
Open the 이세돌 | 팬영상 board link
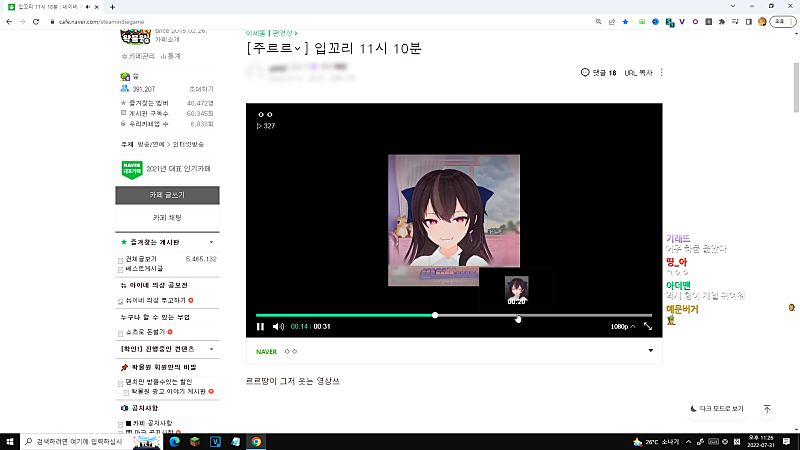click(271, 33)
